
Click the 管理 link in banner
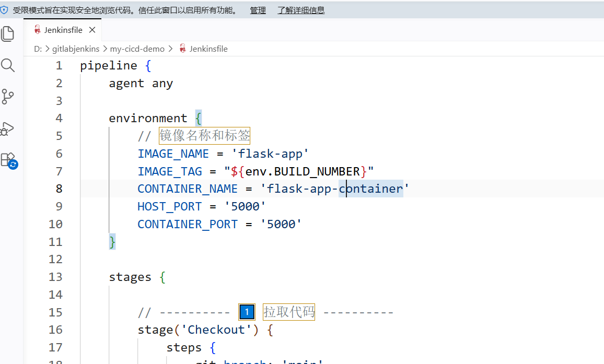(x=258, y=10)
